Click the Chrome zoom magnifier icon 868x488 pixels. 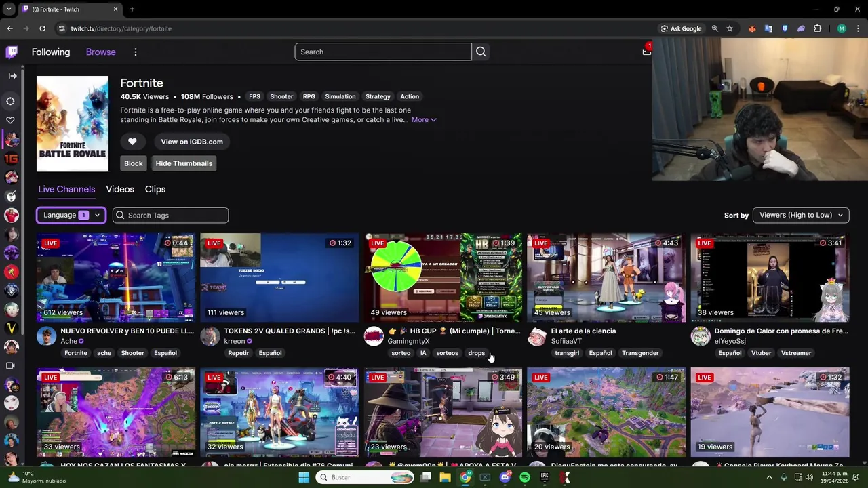pos(715,28)
